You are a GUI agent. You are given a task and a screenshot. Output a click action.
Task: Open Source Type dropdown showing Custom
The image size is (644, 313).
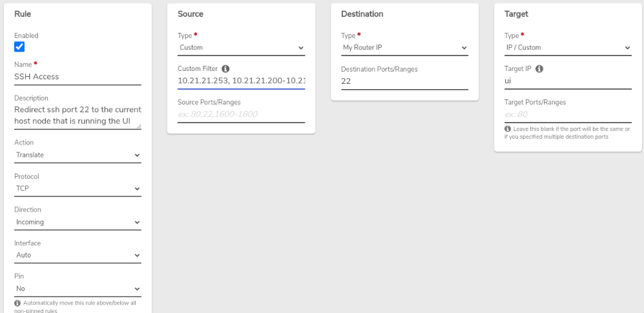(x=242, y=48)
